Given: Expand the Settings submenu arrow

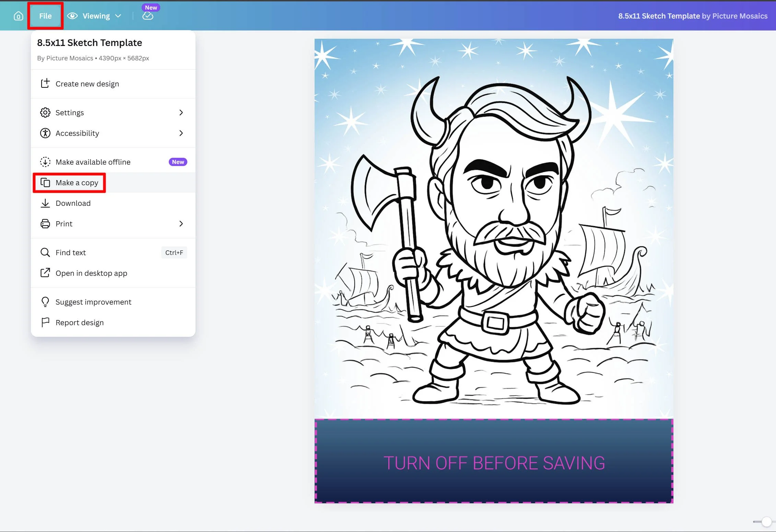Looking at the screenshot, I should (x=181, y=113).
